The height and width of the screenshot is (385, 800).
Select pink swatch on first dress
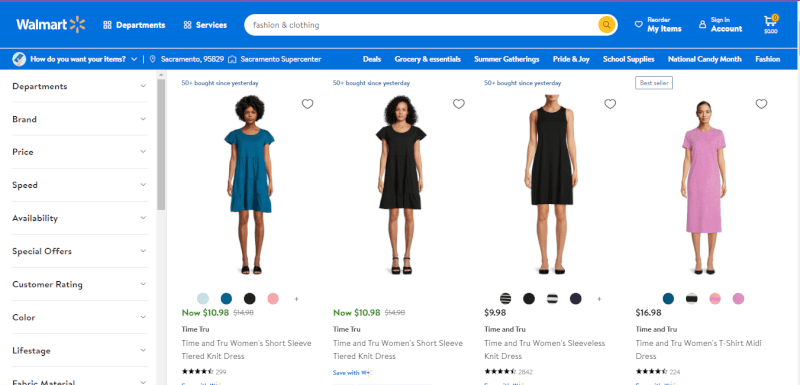(273, 299)
